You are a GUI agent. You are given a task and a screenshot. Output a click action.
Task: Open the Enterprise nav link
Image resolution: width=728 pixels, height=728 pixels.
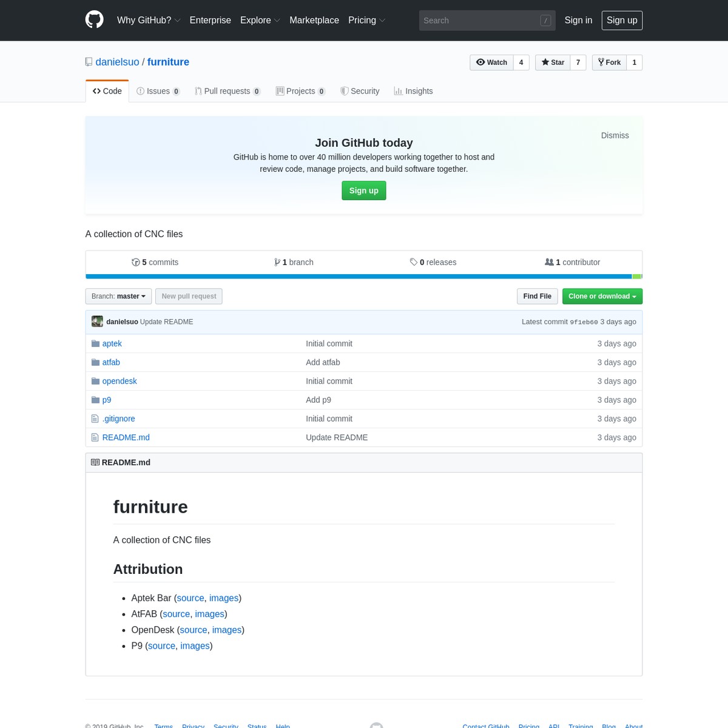pyautogui.click(x=210, y=20)
